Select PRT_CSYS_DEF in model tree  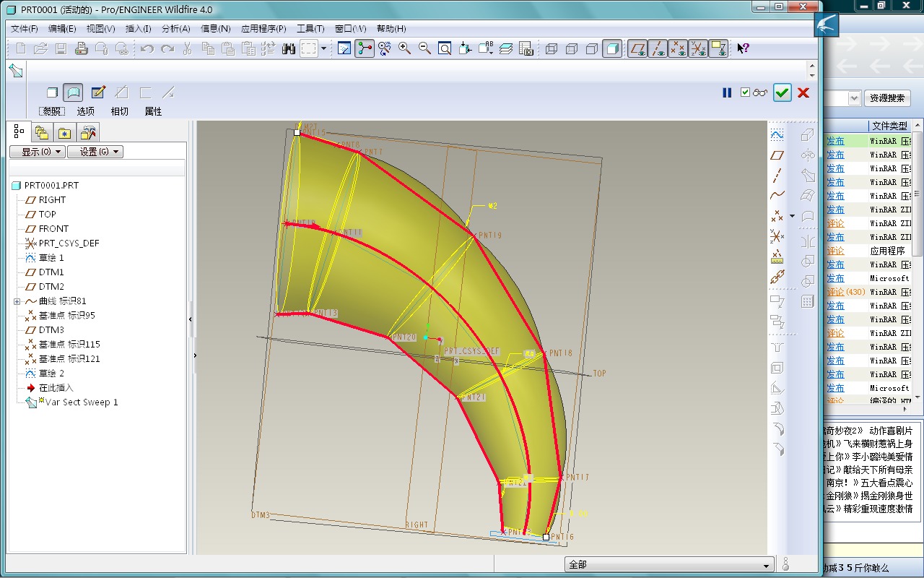pyautogui.click(x=69, y=243)
